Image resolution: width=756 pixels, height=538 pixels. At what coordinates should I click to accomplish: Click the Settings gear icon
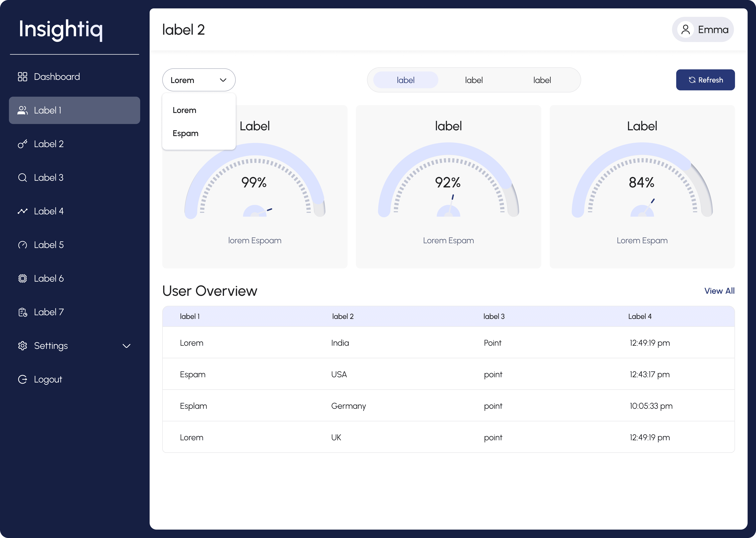pyautogui.click(x=22, y=346)
